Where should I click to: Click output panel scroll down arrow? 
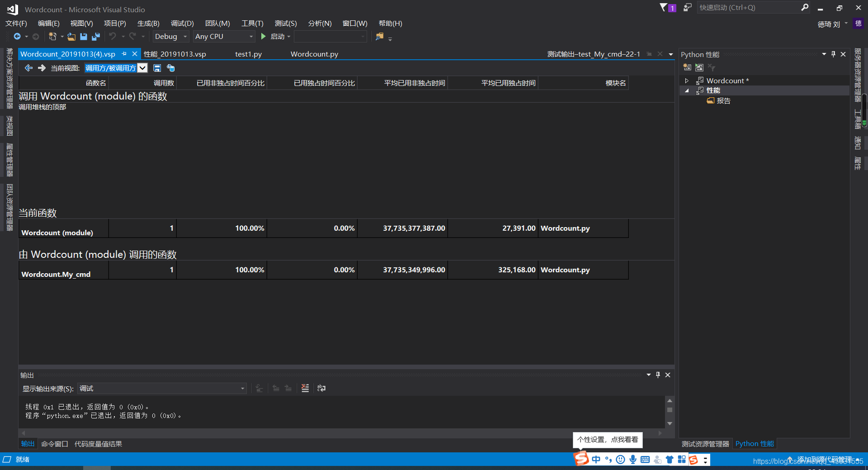pyautogui.click(x=670, y=423)
